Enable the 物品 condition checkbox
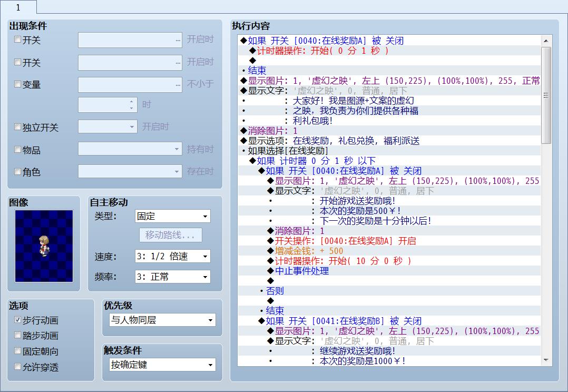 (17, 149)
